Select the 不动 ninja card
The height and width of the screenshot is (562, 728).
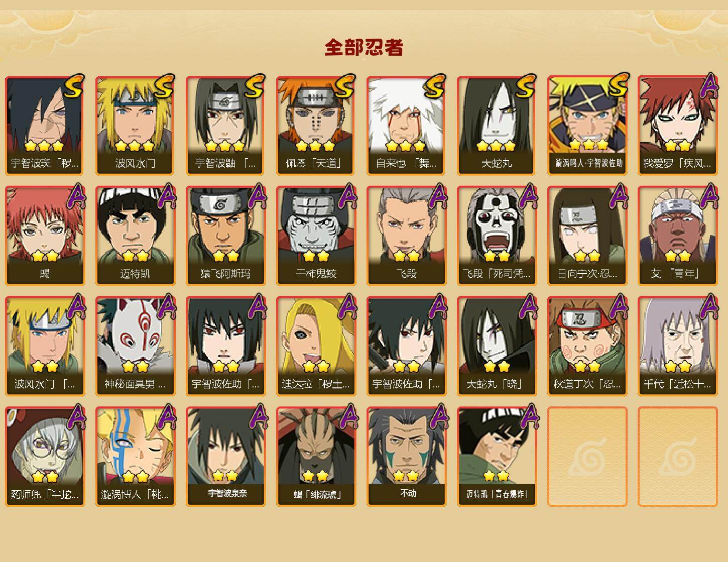[x=406, y=457]
